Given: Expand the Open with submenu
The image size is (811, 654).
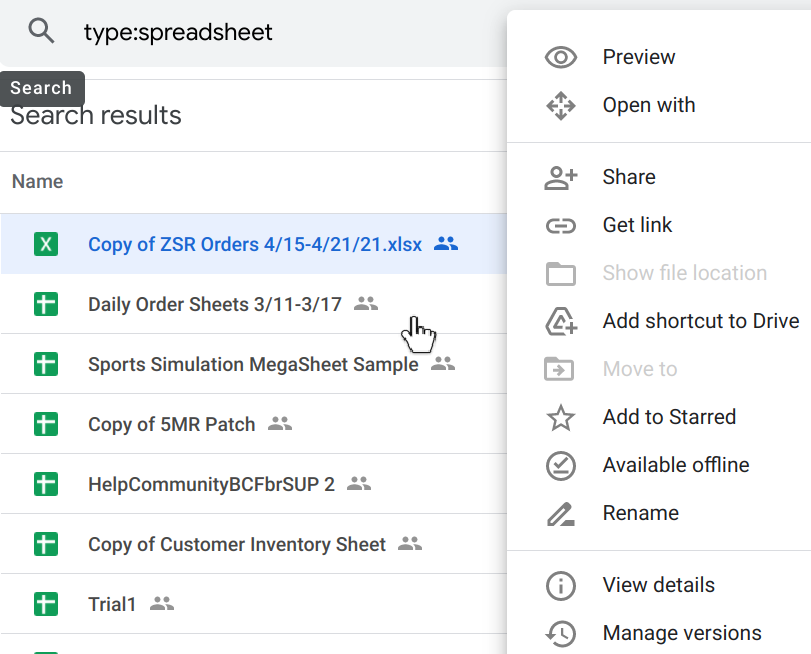Looking at the screenshot, I should tap(648, 105).
